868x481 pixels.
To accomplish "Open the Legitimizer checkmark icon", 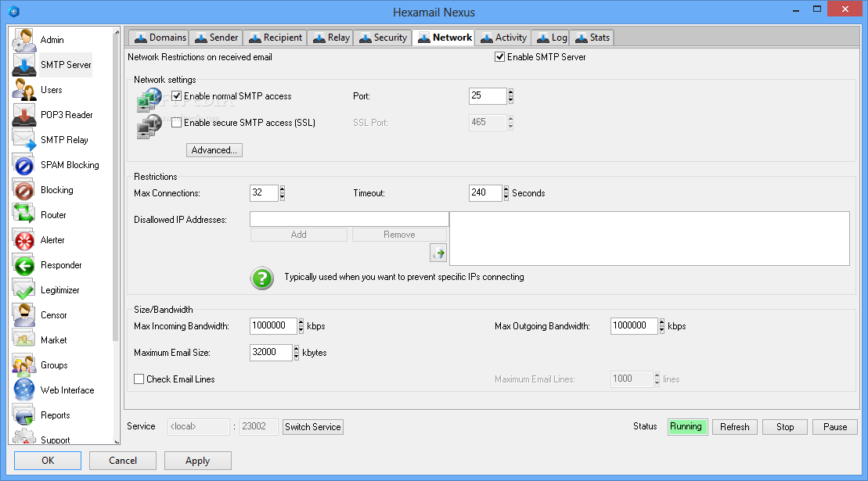I will 23,290.
